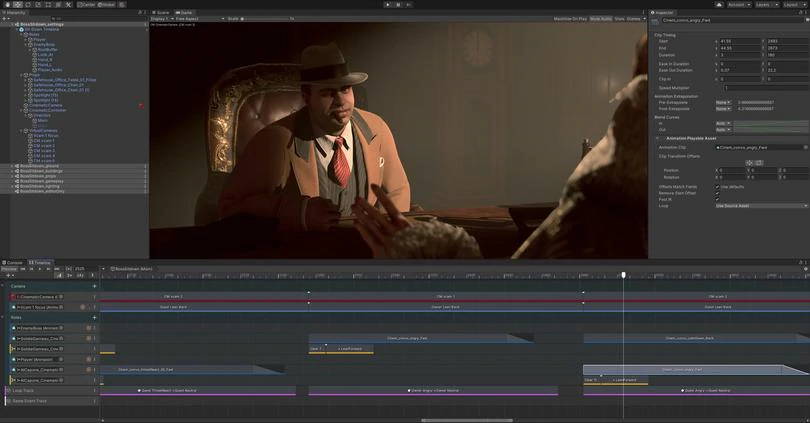Open Look Track options menu
The width and height of the screenshot is (810, 423).
[x=95, y=390]
